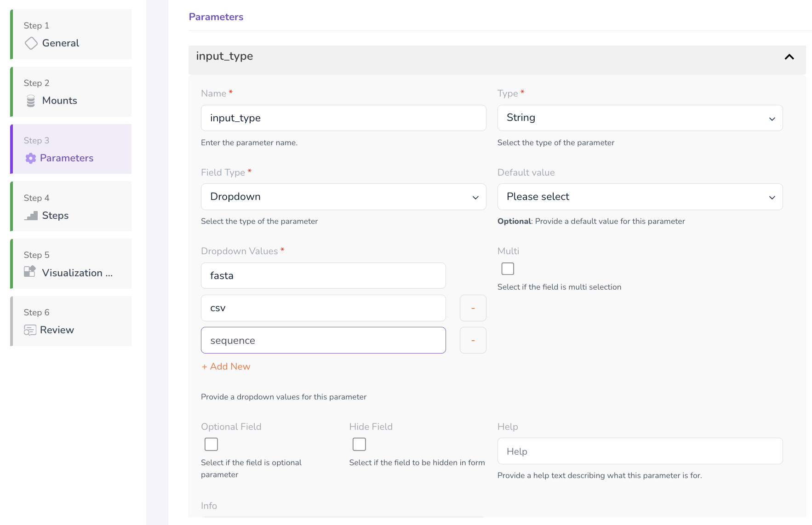
Task: Enable the Multi selection checkbox
Action: [x=508, y=268]
